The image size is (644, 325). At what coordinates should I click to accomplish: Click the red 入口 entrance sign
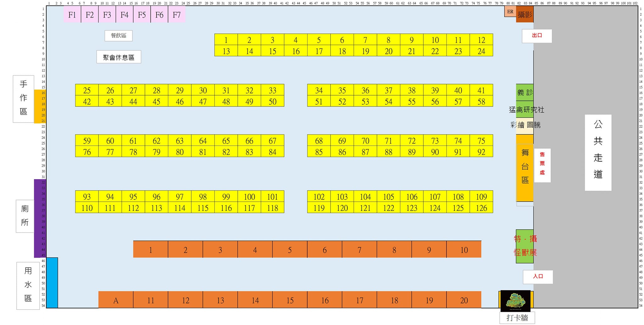click(x=538, y=277)
